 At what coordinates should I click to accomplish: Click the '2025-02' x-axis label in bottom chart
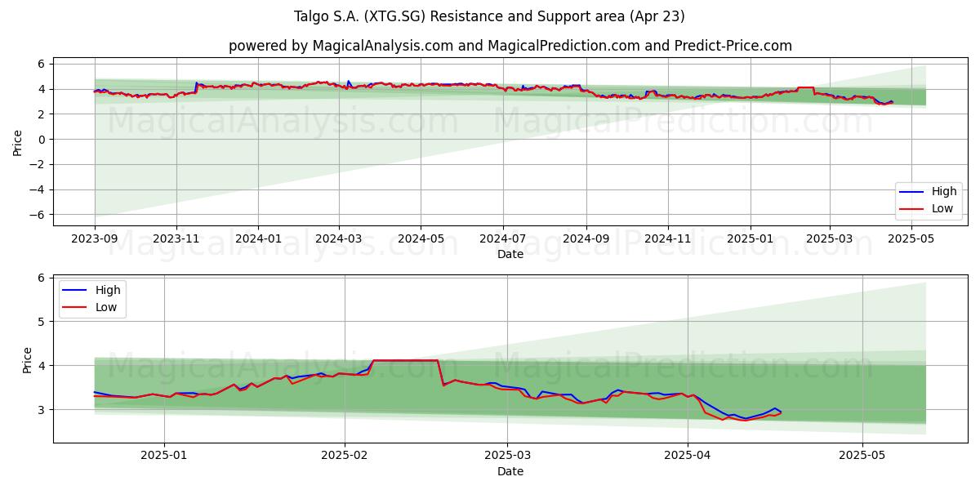coord(345,457)
